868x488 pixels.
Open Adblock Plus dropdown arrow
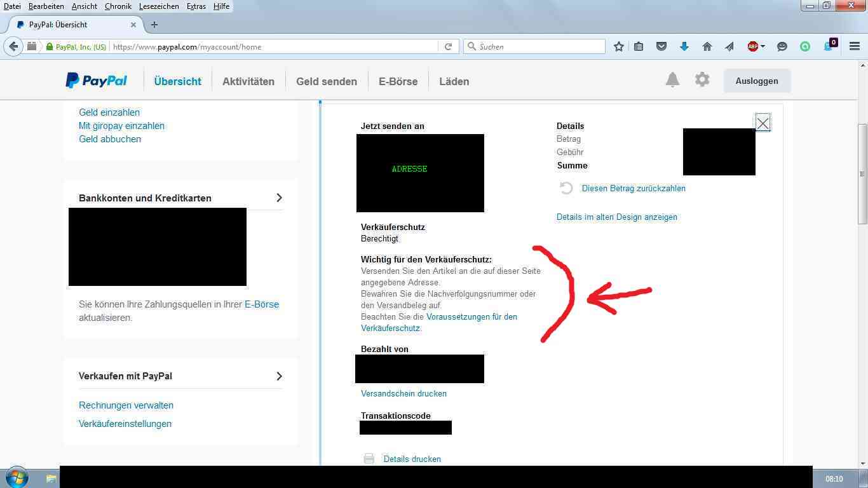(763, 46)
